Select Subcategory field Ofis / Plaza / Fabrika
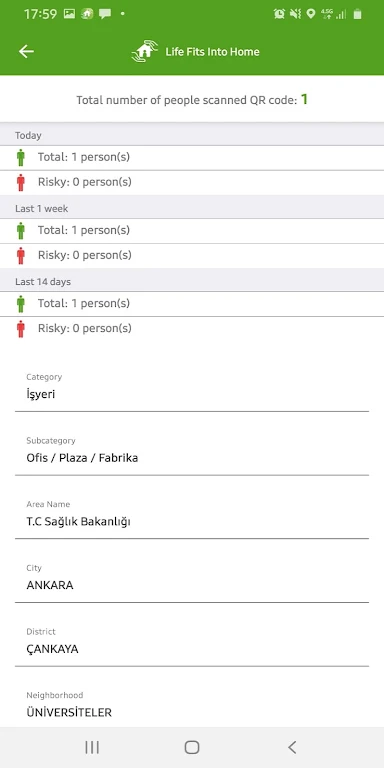 point(192,451)
